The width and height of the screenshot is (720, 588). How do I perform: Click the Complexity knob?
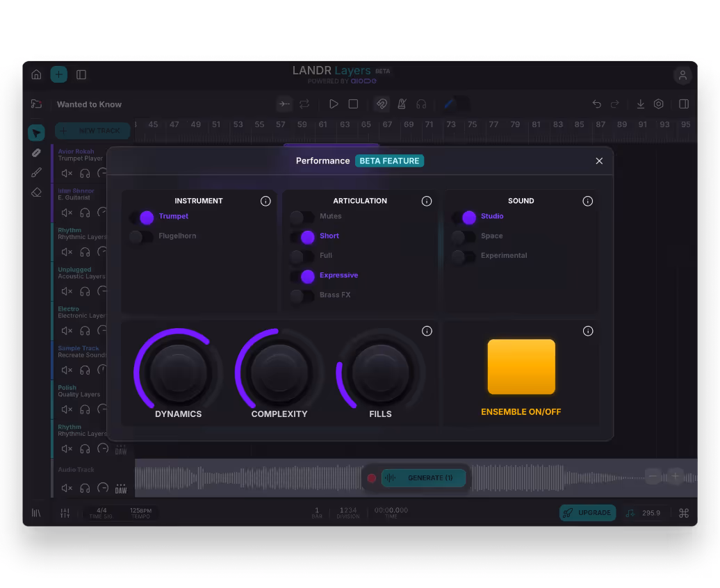point(279,373)
